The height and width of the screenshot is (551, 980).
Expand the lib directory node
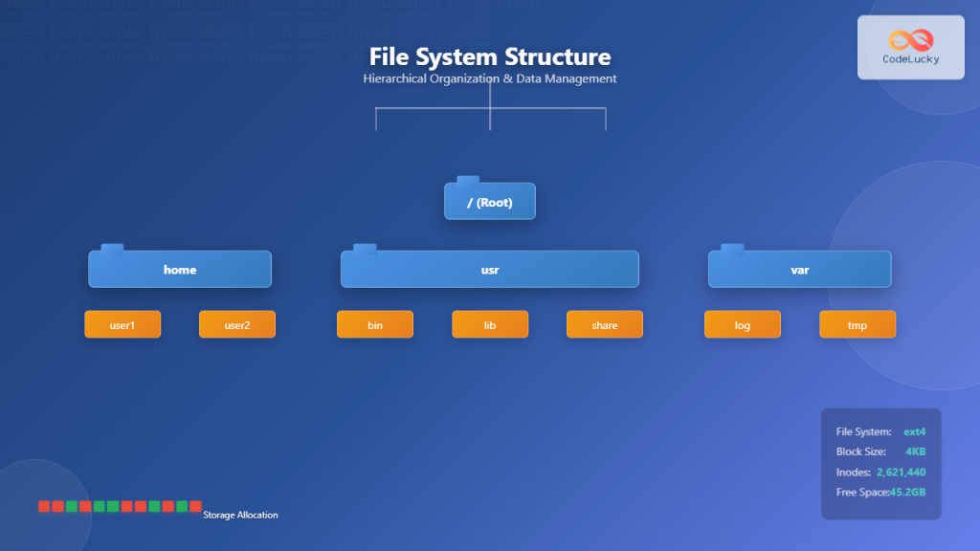(489, 324)
